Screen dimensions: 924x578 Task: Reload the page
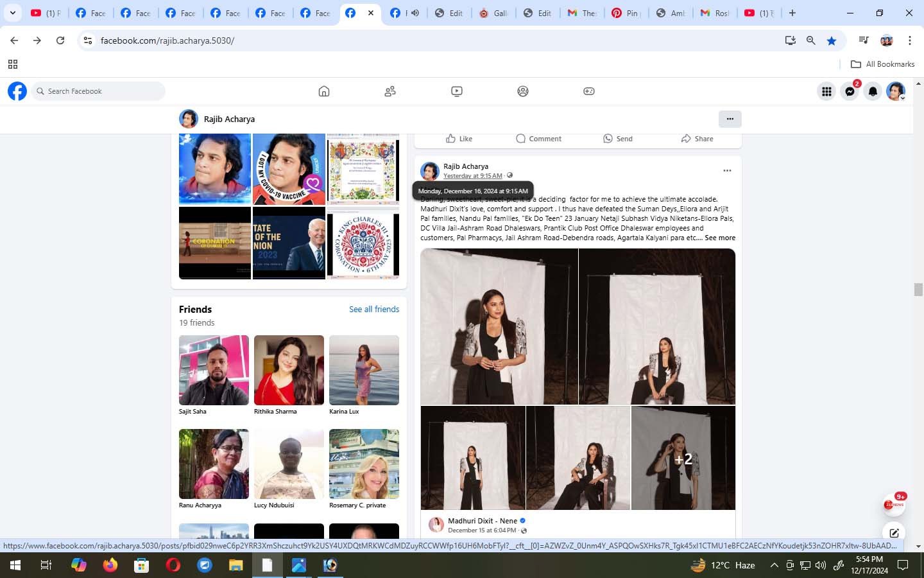(60, 40)
